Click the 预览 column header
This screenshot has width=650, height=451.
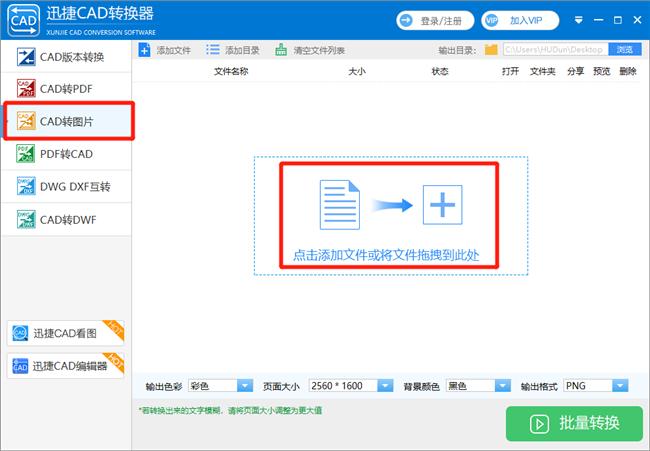click(601, 71)
